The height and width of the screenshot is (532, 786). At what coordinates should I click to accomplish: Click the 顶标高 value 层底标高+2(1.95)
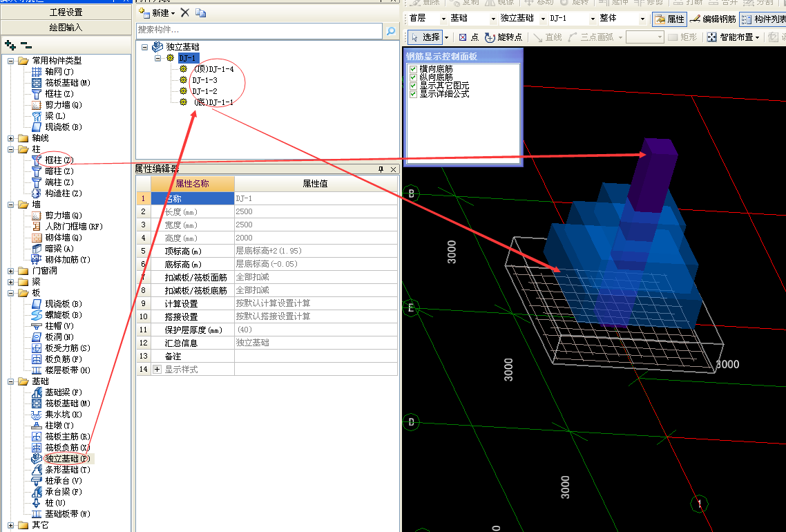316,251
